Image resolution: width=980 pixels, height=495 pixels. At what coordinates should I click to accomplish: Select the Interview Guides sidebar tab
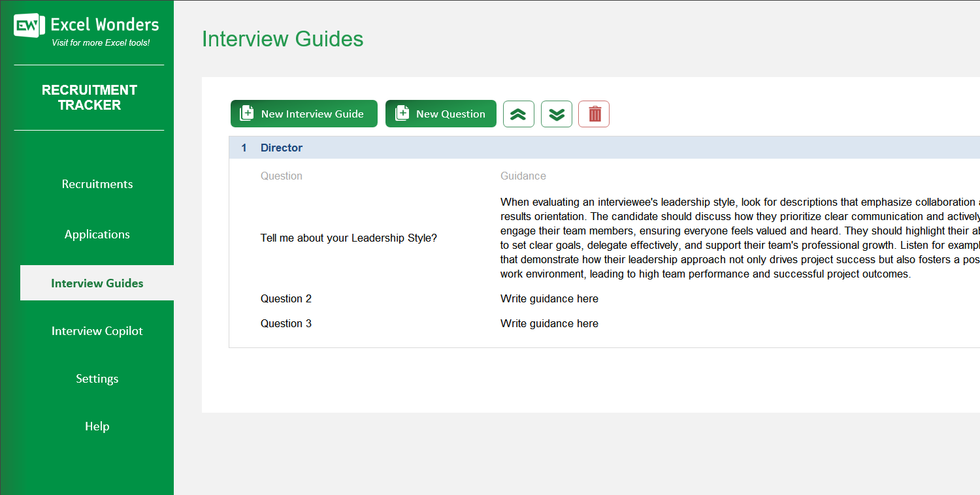coord(97,283)
